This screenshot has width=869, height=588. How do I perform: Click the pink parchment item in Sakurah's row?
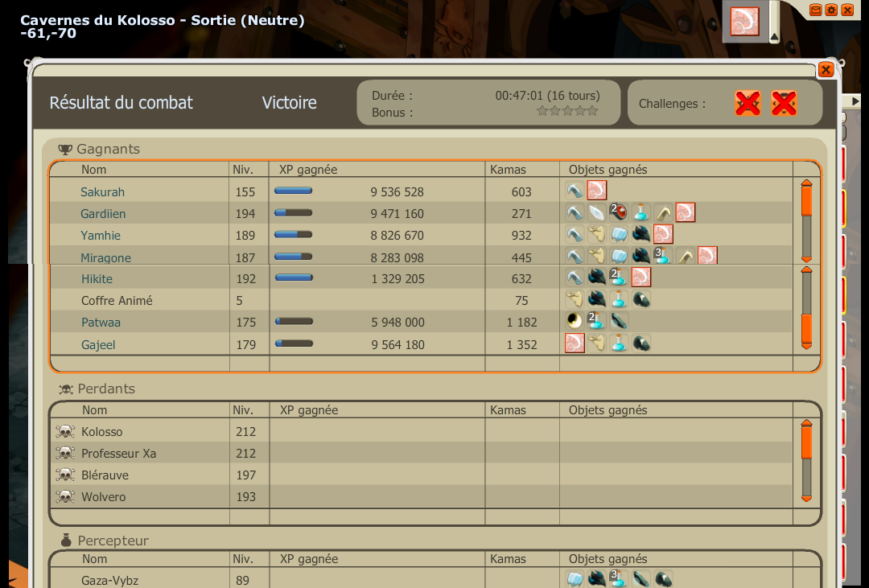pos(597,191)
